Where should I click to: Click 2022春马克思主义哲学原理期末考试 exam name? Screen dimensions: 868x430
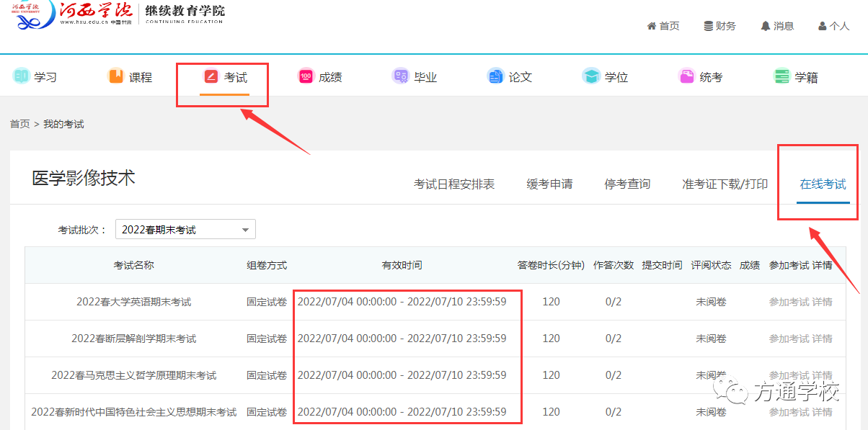(134, 375)
